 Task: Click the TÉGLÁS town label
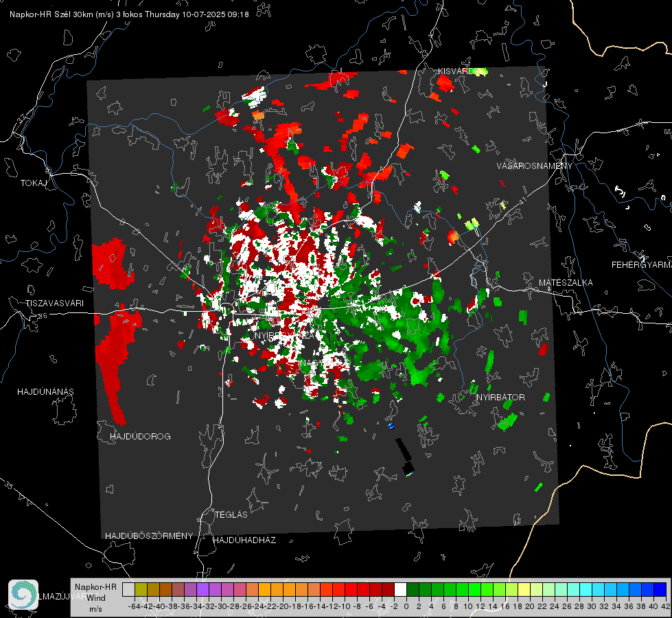[231, 514]
